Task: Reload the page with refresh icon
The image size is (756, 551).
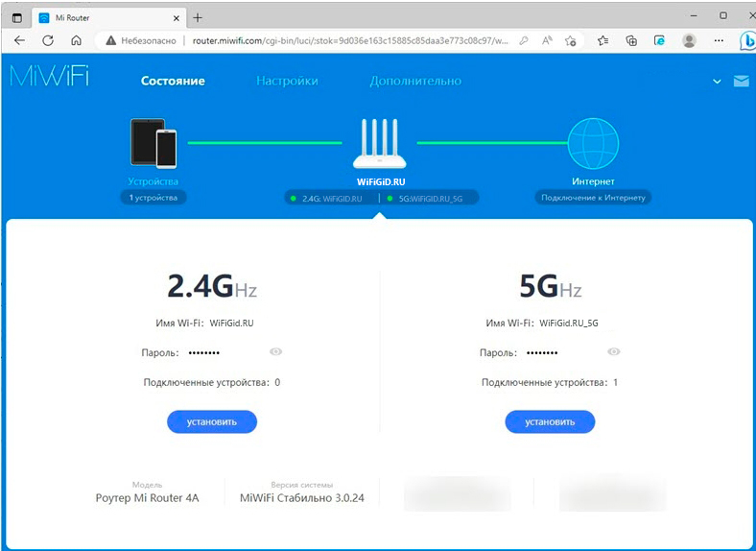Action: pos(48,40)
